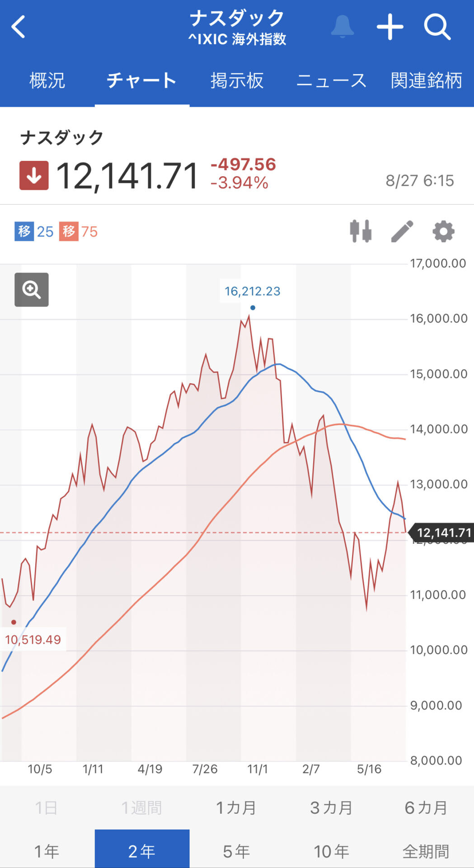Open chart settings gear
This screenshot has height=868, width=474.
443,231
